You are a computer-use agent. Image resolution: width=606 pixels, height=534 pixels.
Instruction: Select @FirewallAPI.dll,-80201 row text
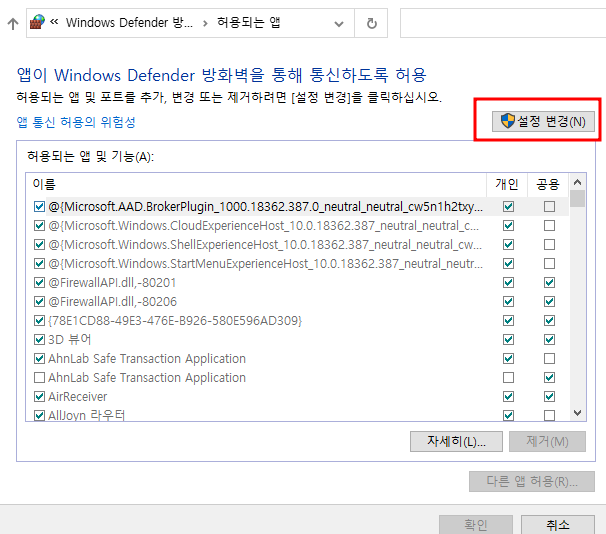(112, 282)
